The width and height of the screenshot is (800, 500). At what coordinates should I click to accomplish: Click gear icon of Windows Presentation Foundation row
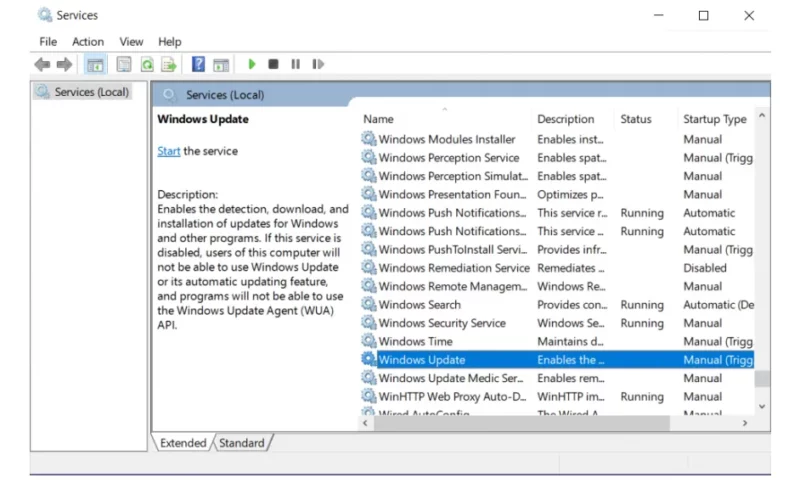[x=368, y=194]
